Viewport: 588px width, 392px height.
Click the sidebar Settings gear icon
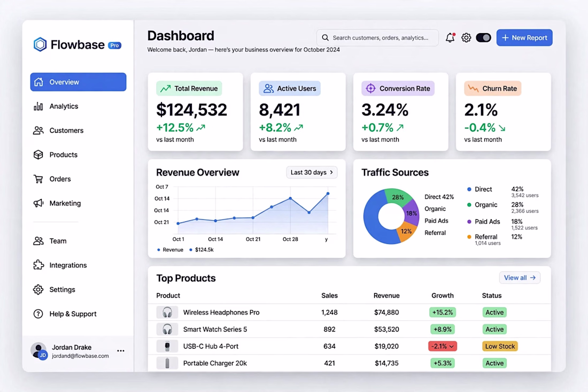38,290
